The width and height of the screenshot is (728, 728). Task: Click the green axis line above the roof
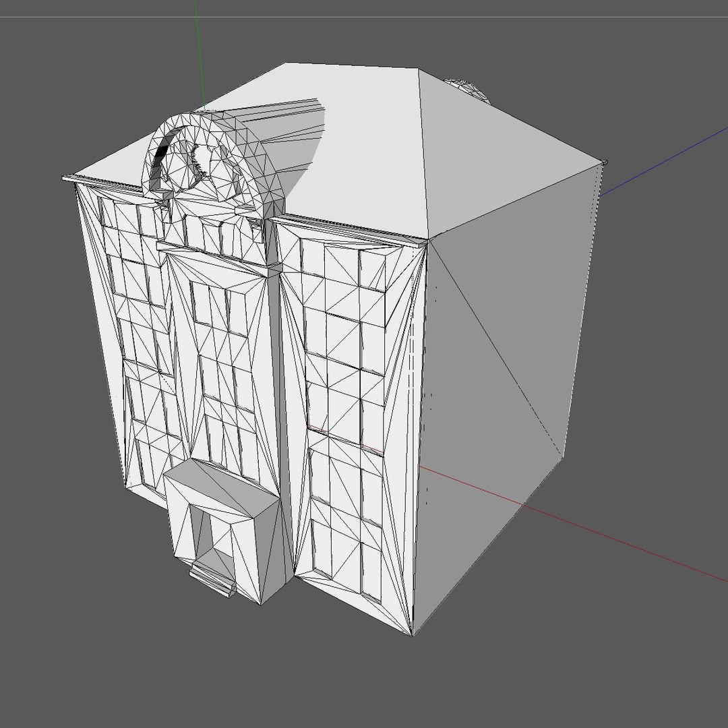tap(200, 56)
